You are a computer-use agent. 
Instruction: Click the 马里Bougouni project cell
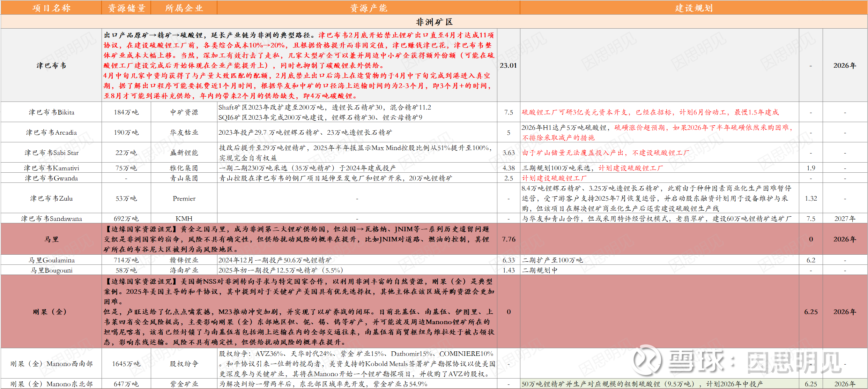point(51,270)
